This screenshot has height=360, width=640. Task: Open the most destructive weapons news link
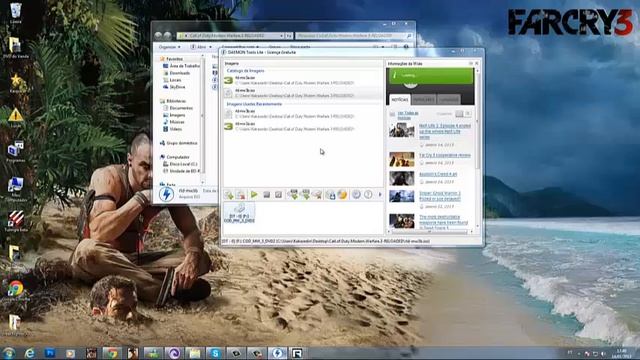(443, 222)
